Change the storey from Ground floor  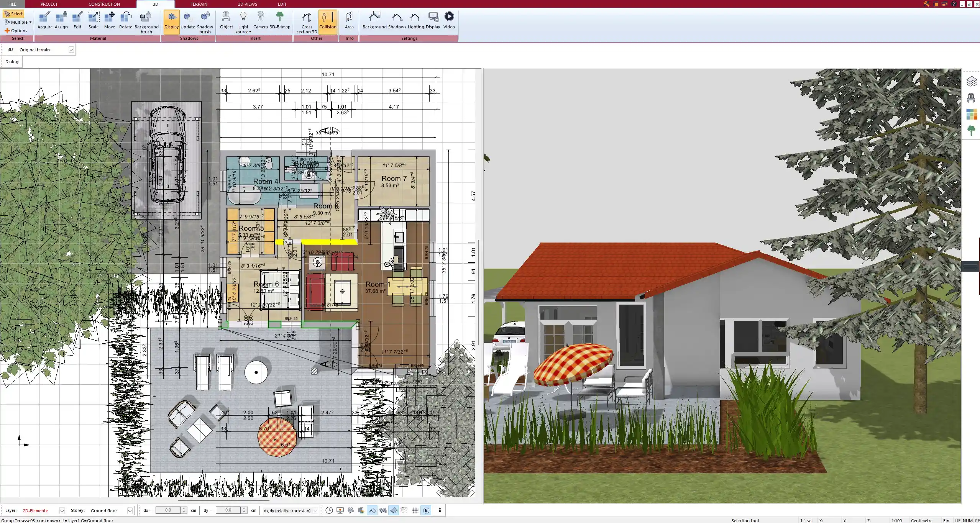pyautogui.click(x=130, y=510)
